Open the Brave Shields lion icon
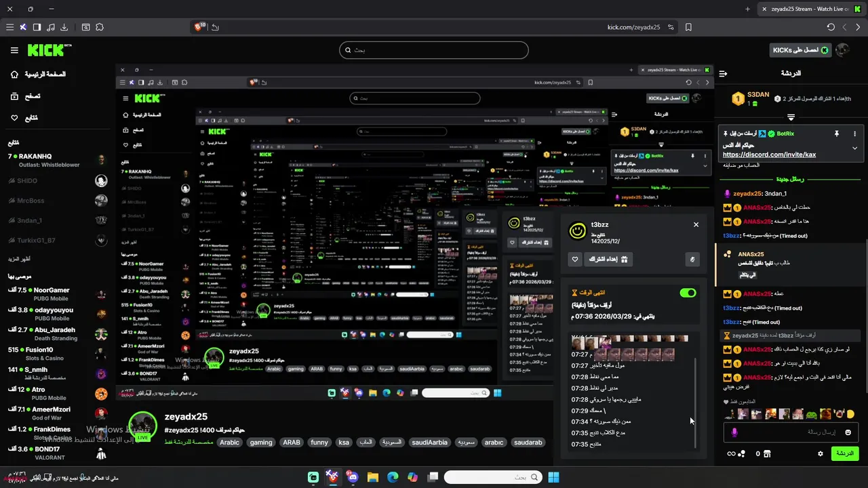 point(200,27)
